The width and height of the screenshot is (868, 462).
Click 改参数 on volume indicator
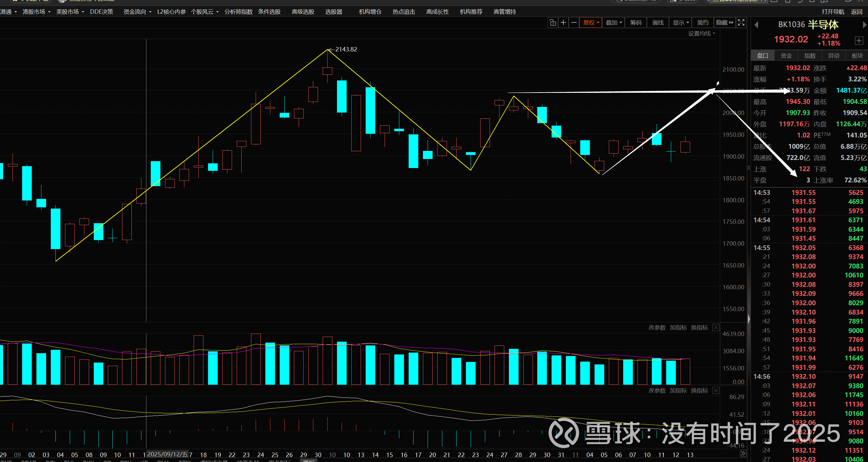click(x=657, y=328)
